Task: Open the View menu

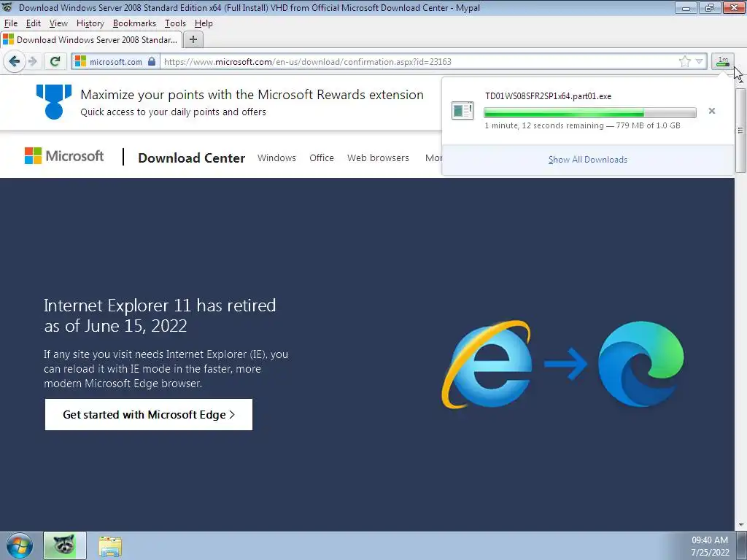Action: [58, 23]
